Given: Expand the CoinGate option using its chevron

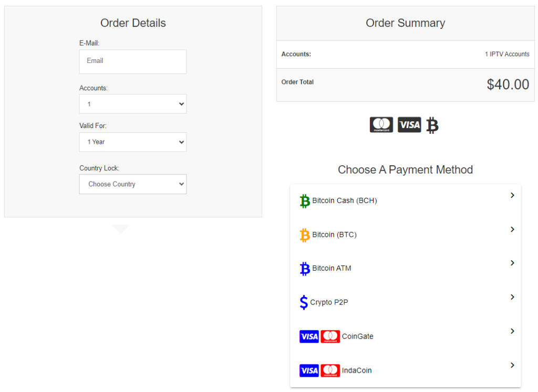Looking at the screenshot, I should 512,331.
